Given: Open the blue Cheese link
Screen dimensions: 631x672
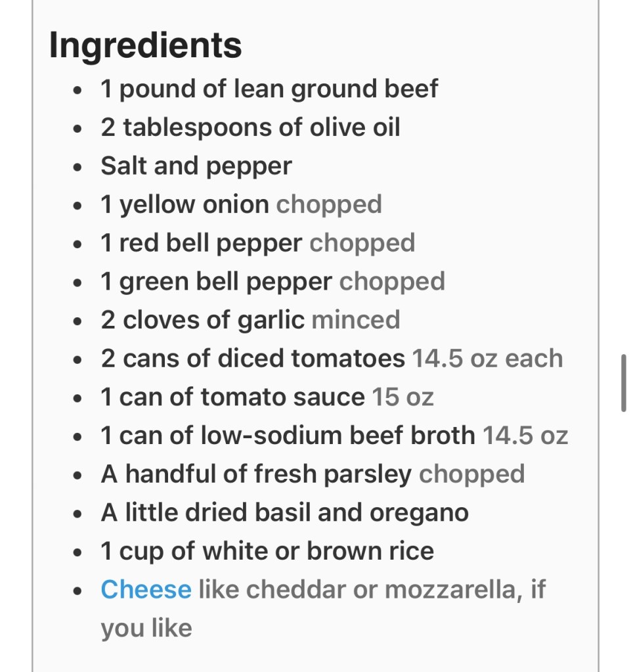Looking at the screenshot, I should [x=146, y=589].
